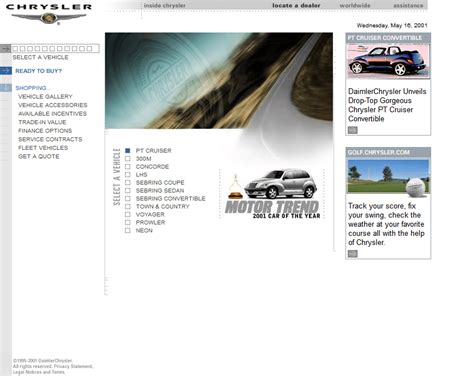
Task: Open the Select a Vehicle selector bar
Action: 55,49
